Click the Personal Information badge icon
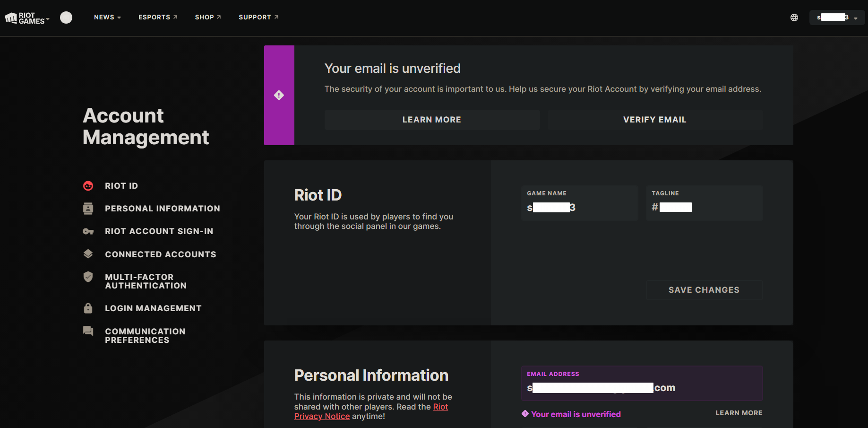The image size is (868, 428). (x=88, y=209)
